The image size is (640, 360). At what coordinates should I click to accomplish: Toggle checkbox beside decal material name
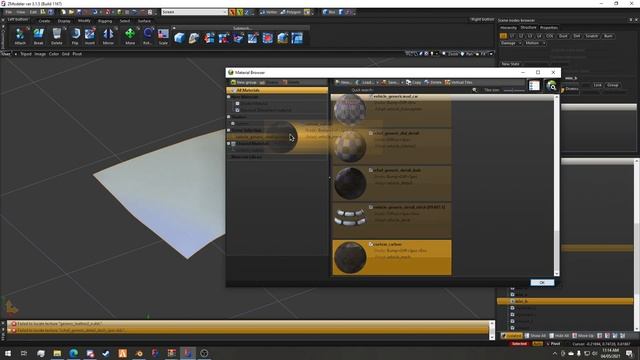tap(371, 207)
